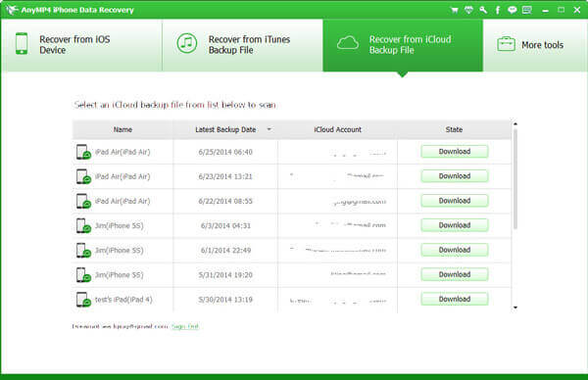Click the scrollbar up arrow of backup list
588x380 pixels.
tap(515, 123)
